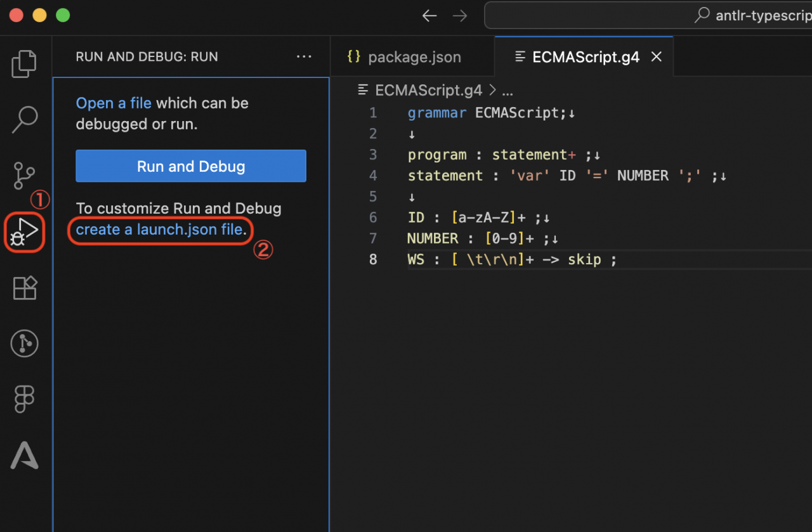Select the Run and Debug sidebar icon
Screen dimensions: 812x532
click(x=24, y=232)
